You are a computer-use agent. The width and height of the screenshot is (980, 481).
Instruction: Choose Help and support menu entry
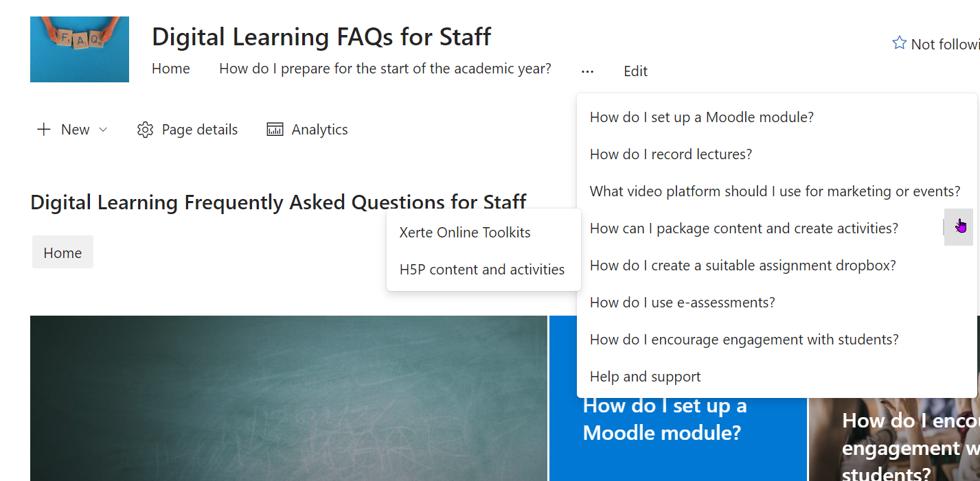point(645,377)
